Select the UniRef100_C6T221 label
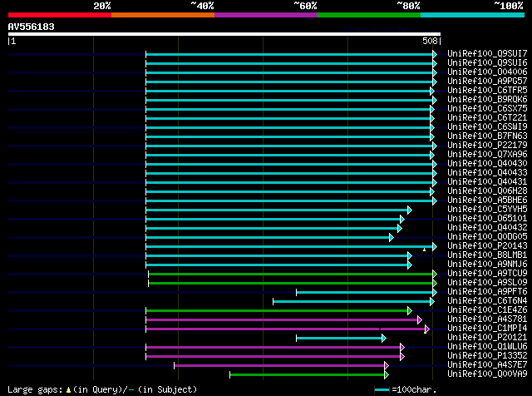This screenshot has height=396, width=532. tap(487, 117)
